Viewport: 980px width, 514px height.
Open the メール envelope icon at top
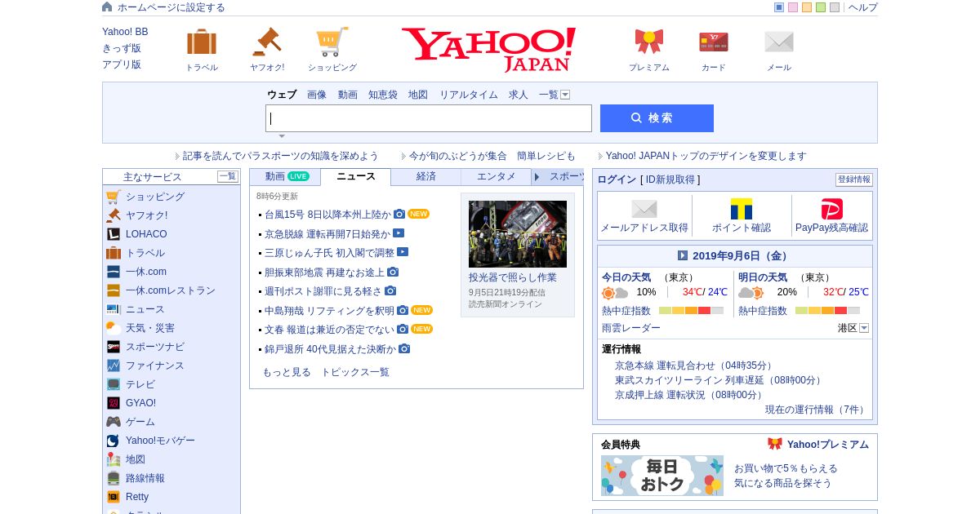coord(779,42)
